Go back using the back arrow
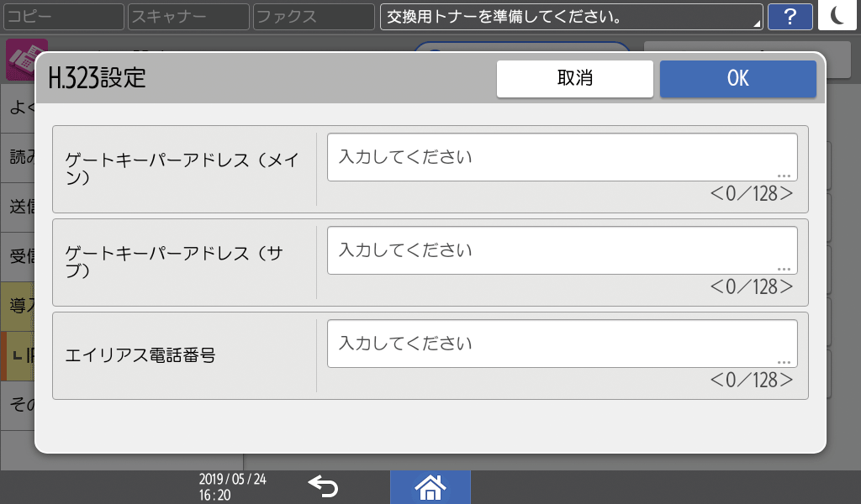The width and height of the screenshot is (861, 504). coord(323,486)
